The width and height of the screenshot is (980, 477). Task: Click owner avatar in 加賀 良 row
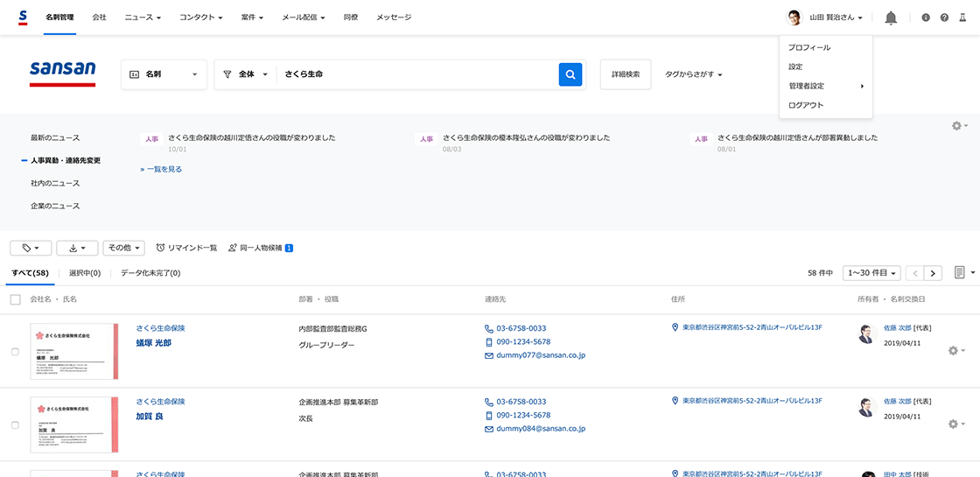[867, 407]
